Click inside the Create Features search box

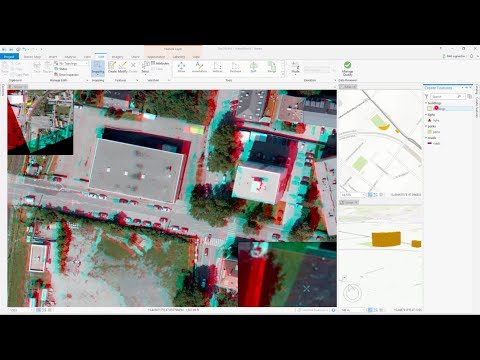(448, 96)
